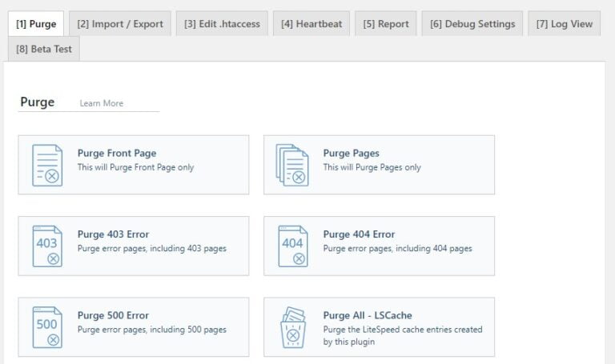Click the Purge 403 Error title text
Image resolution: width=615 pixels, height=364 pixels.
pyautogui.click(x=113, y=234)
